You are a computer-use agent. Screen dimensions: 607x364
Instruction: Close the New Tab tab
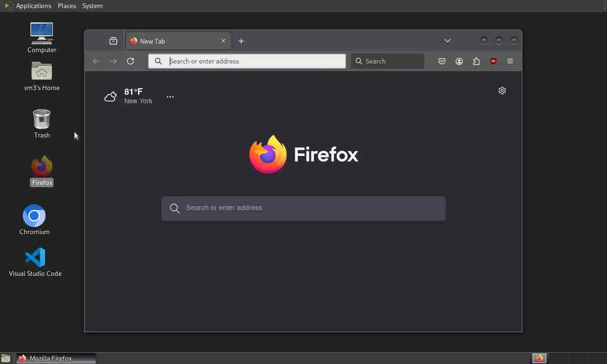coord(223,41)
